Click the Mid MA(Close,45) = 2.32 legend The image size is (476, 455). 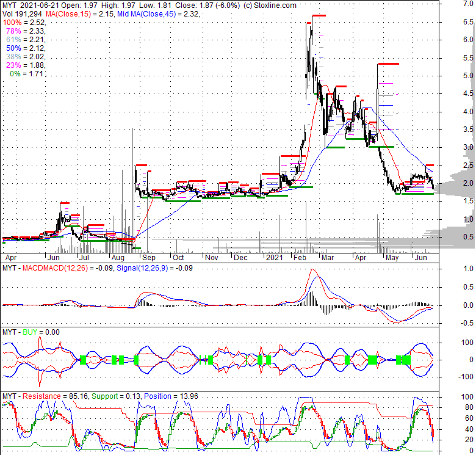coord(158,14)
